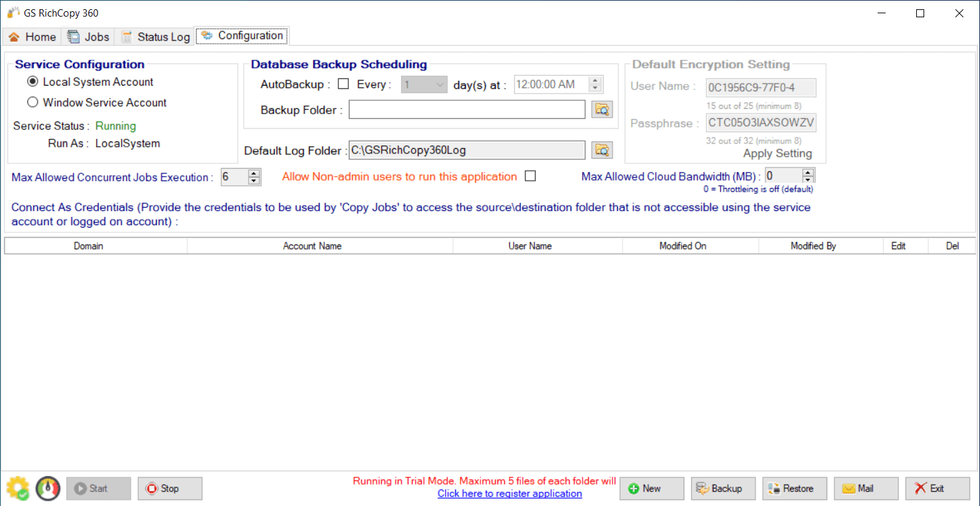Viewport: 980px width, 506px height.
Task: Click the GS RichCopy 360 title bar icon
Action: click(x=13, y=13)
